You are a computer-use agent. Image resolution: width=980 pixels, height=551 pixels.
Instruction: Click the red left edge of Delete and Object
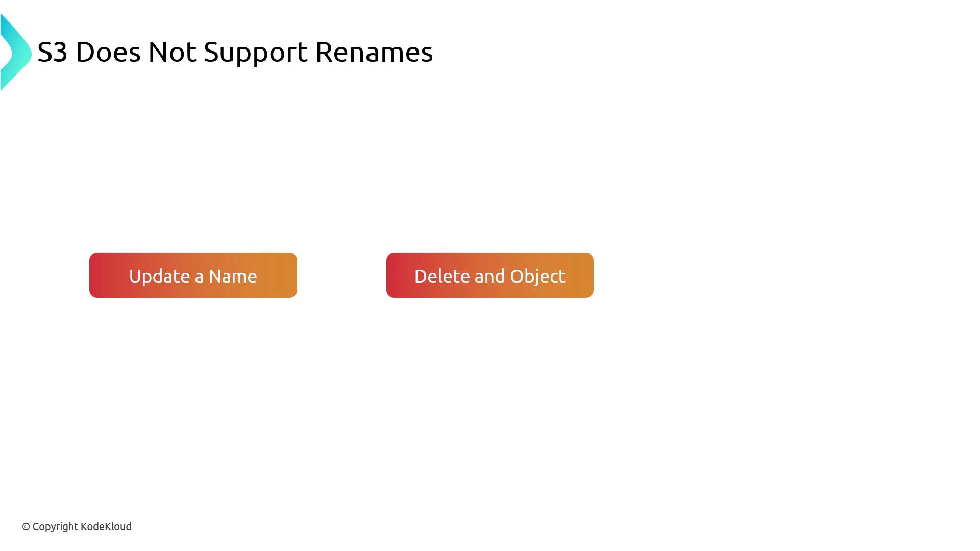coord(393,275)
